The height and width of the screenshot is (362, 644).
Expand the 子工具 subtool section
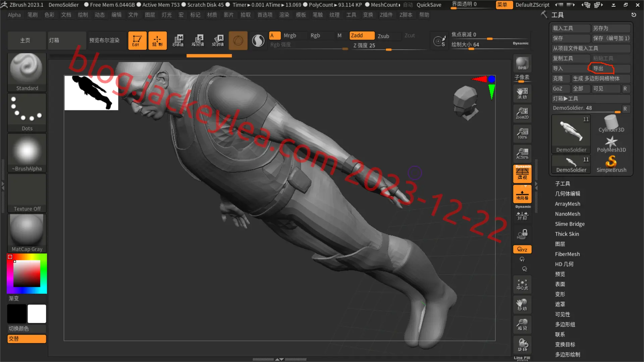tap(562, 184)
